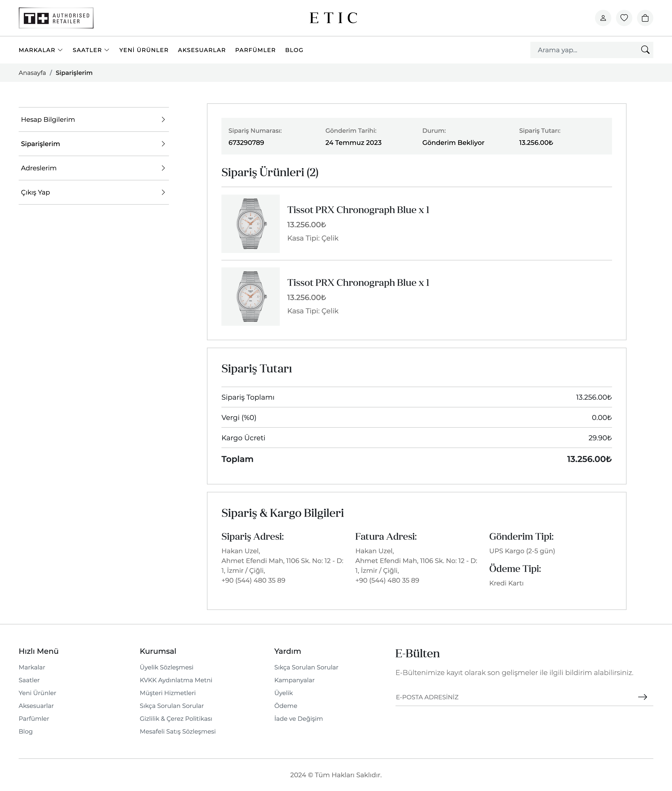
Task: Submit newsletter with the arrow icon
Action: tap(642, 697)
